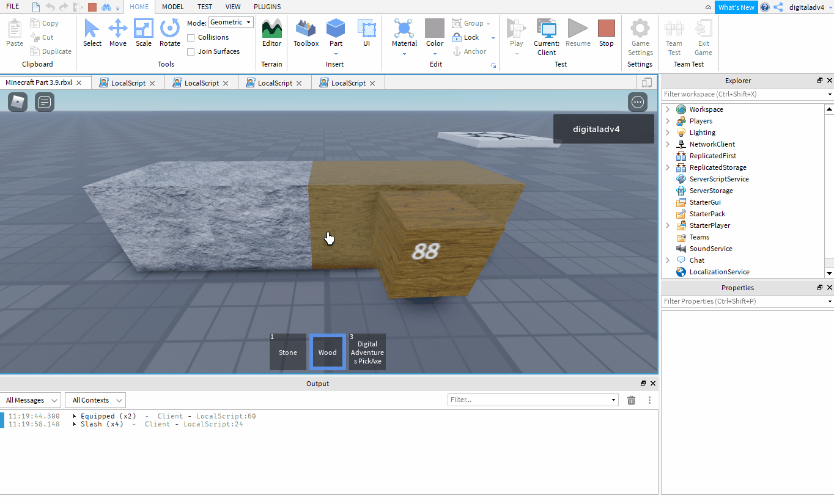The image size is (834, 504).
Task: Click the Roblox menu icon in viewport
Action: click(x=18, y=102)
